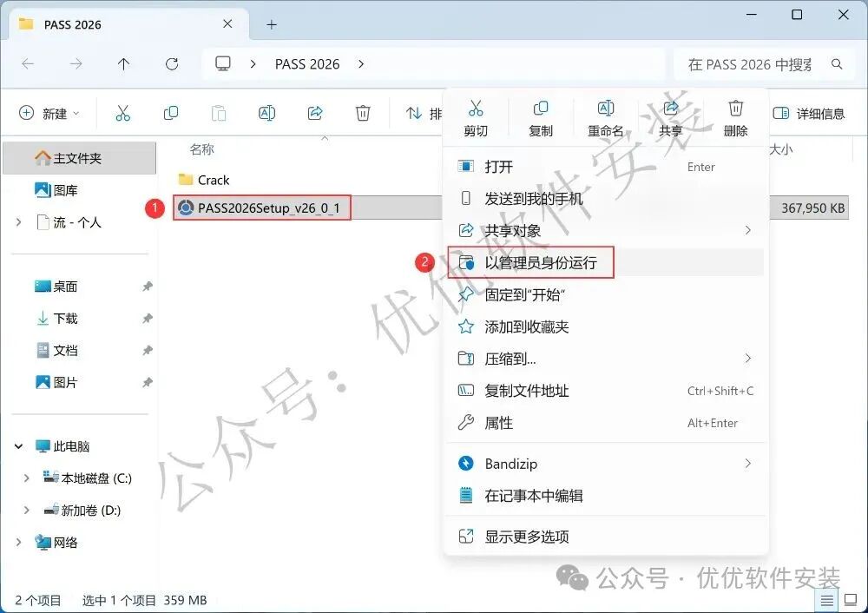Click toolbar paste clipboard icon

(219, 113)
